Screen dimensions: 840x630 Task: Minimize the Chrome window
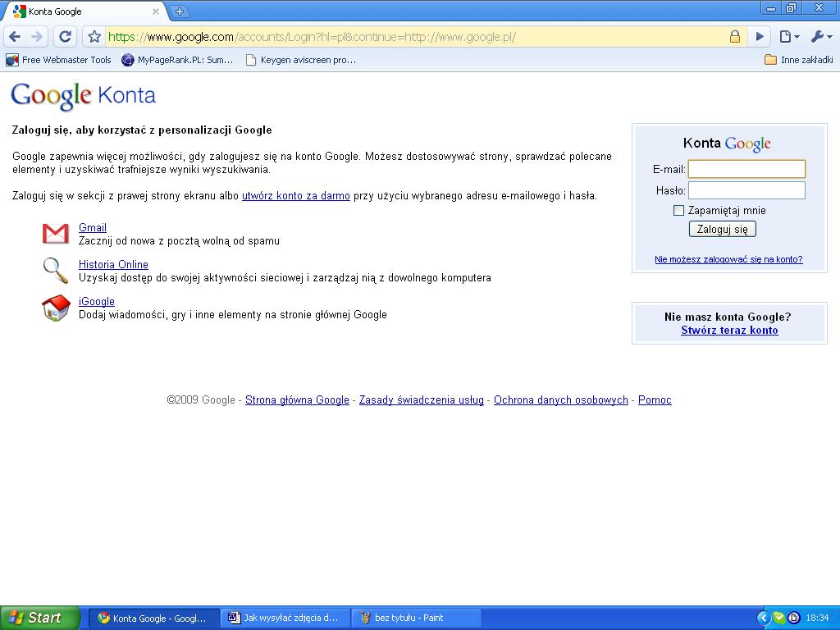coord(771,8)
